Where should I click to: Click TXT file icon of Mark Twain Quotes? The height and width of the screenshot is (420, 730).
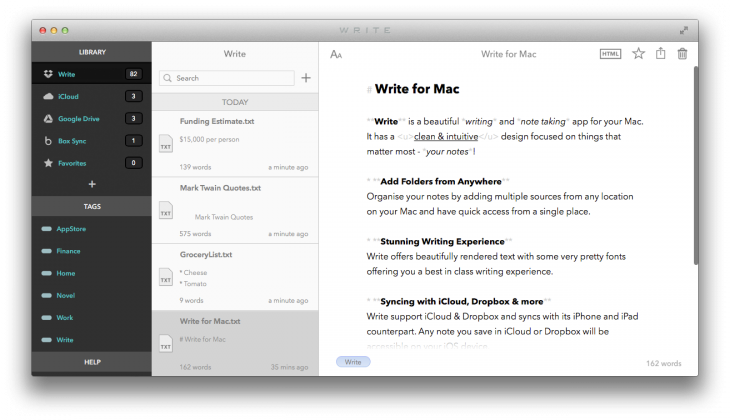[166, 210]
